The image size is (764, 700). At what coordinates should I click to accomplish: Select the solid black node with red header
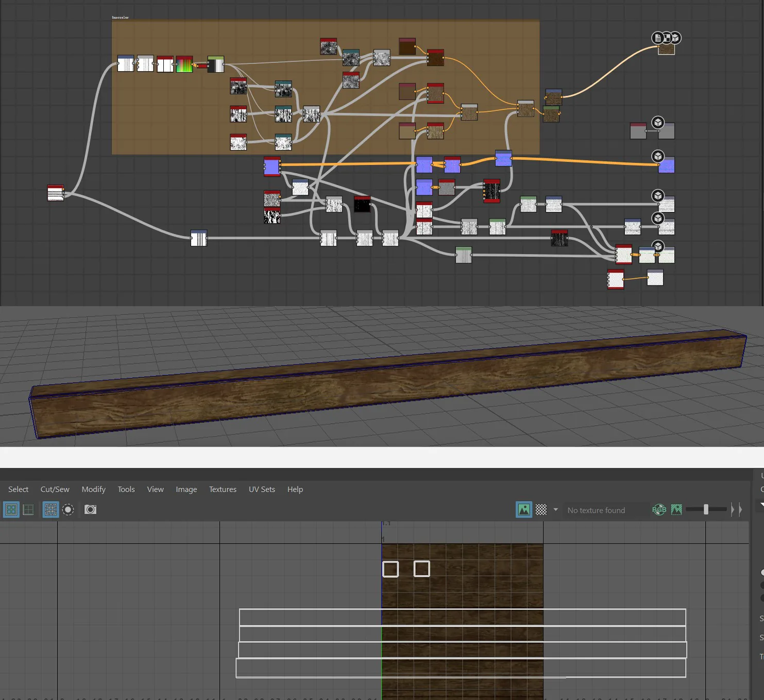362,204
